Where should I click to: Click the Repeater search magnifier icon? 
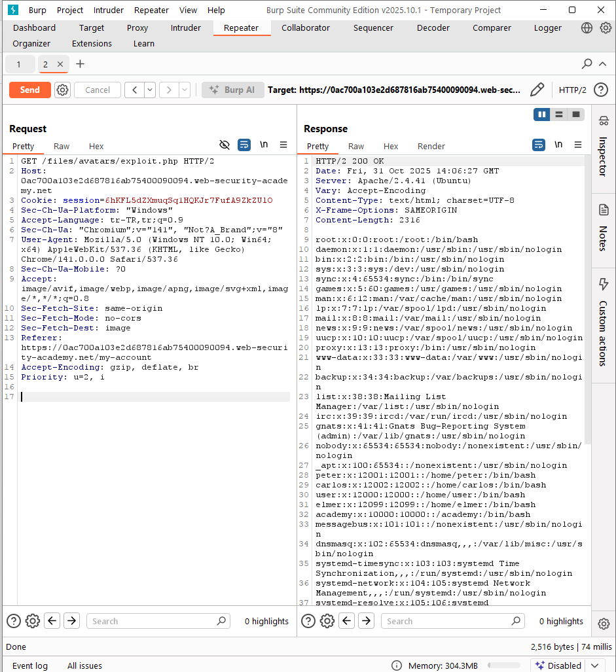point(587,64)
